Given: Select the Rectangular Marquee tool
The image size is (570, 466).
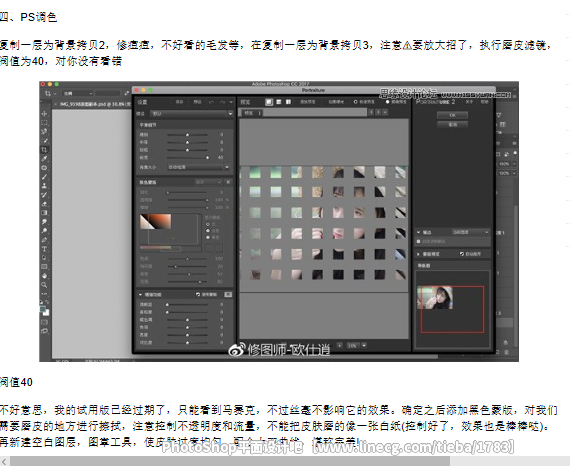Looking at the screenshot, I should tap(44, 122).
